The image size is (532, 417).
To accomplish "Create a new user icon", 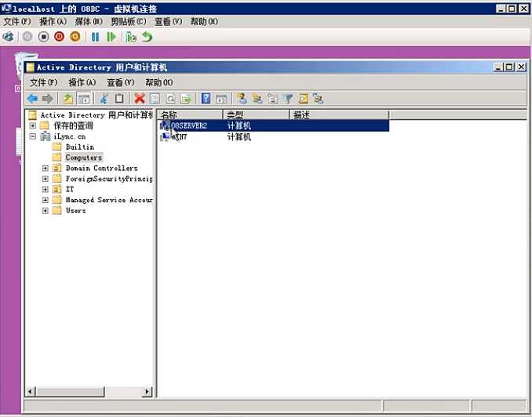I will [242, 99].
